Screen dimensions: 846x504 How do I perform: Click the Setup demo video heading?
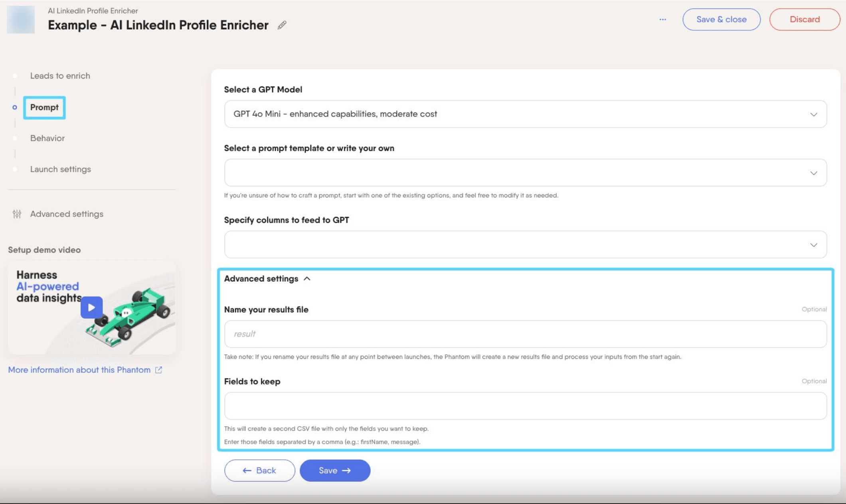pos(44,250)
